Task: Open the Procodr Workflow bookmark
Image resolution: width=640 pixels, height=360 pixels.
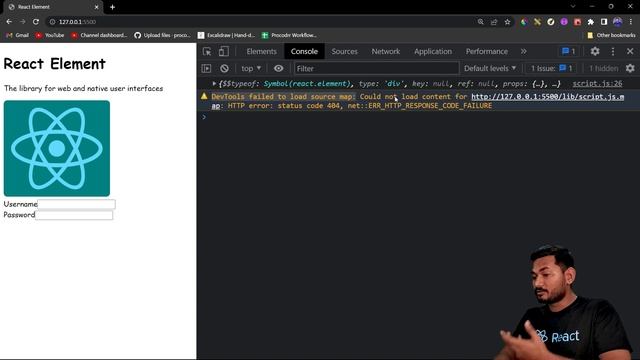Action: [x=289, y=36]
